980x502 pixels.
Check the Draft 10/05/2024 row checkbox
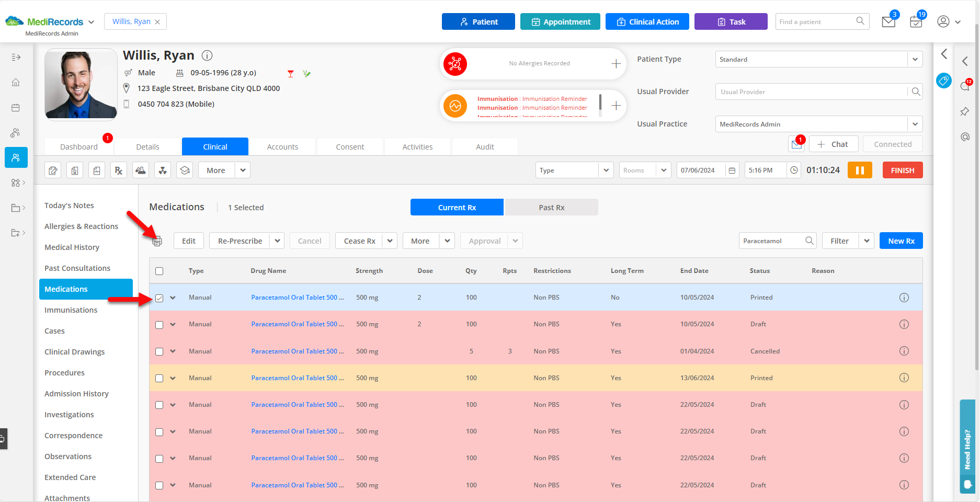tap(159, 325)
